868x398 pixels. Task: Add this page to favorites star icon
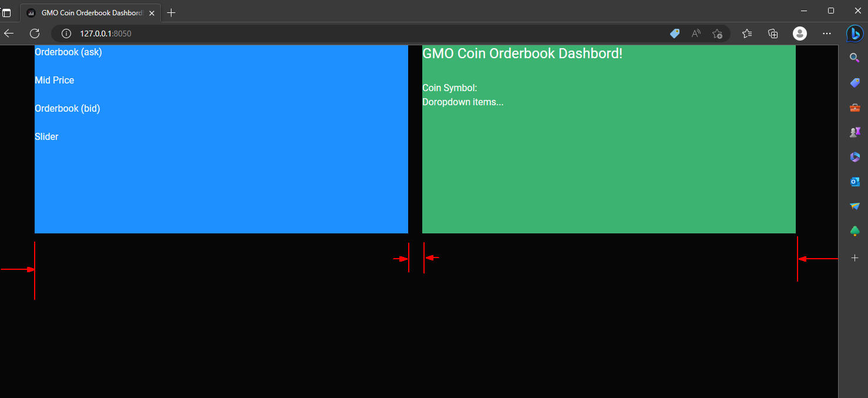pos(717,34)
